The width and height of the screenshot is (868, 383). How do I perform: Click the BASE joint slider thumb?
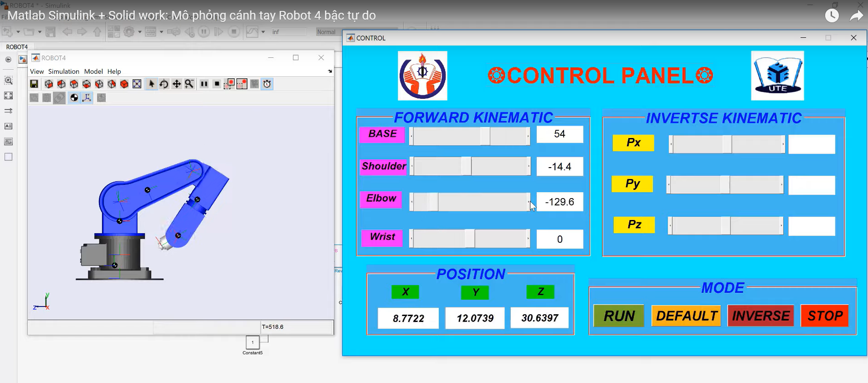coord(485,136)
